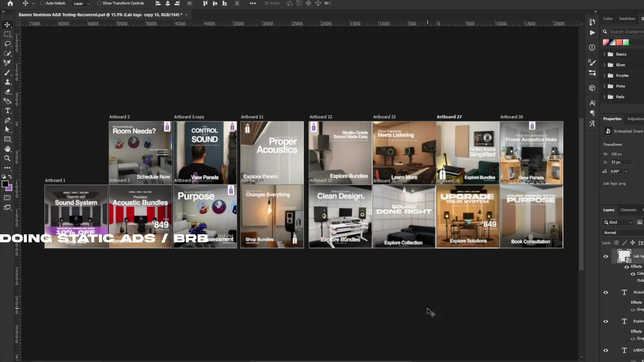Expand the Reds gradient folder

(x=604, y=97)
